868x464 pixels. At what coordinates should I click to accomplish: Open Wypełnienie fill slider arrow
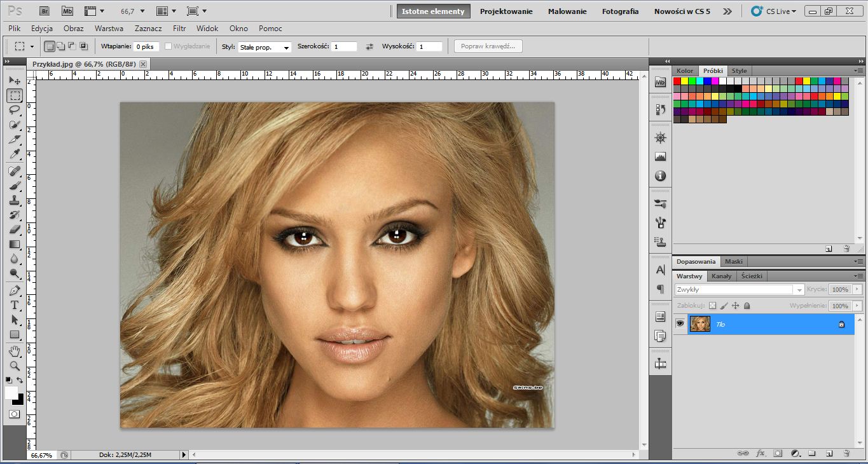tap(857, 306)
